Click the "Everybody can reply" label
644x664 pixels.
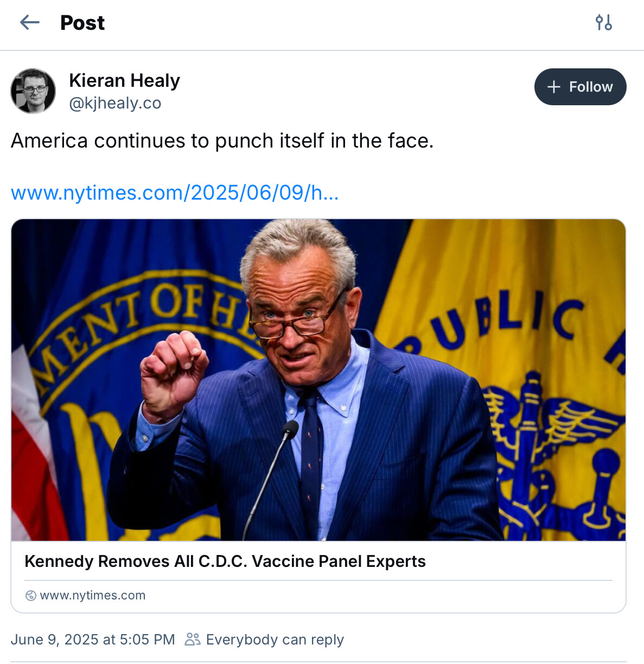point(275,640)
